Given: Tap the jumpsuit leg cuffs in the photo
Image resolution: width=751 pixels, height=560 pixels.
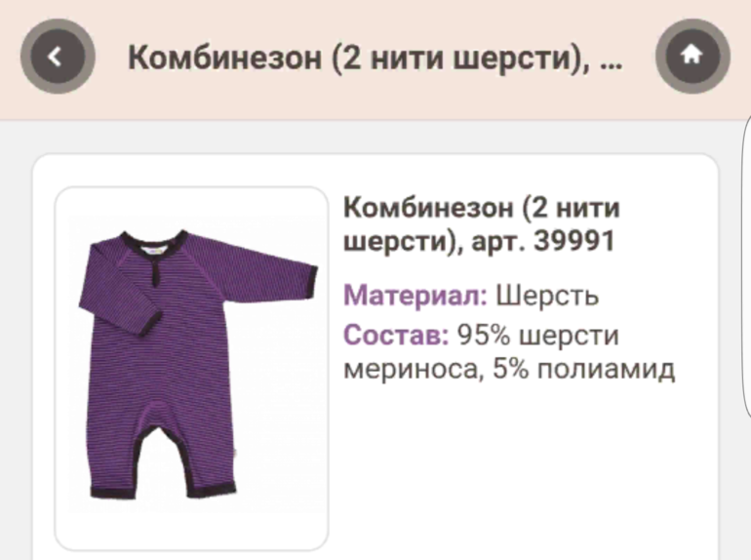Looking at the screenshot, I should pos(163,491).
